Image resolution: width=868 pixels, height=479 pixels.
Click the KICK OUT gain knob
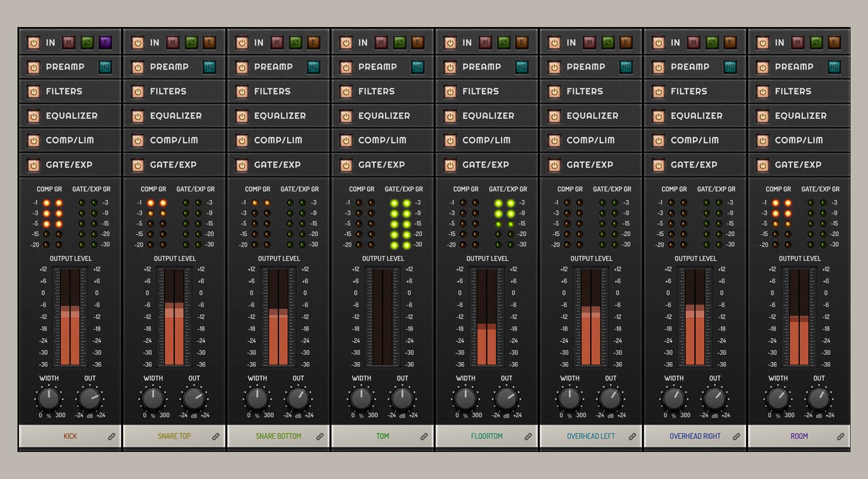90,399
